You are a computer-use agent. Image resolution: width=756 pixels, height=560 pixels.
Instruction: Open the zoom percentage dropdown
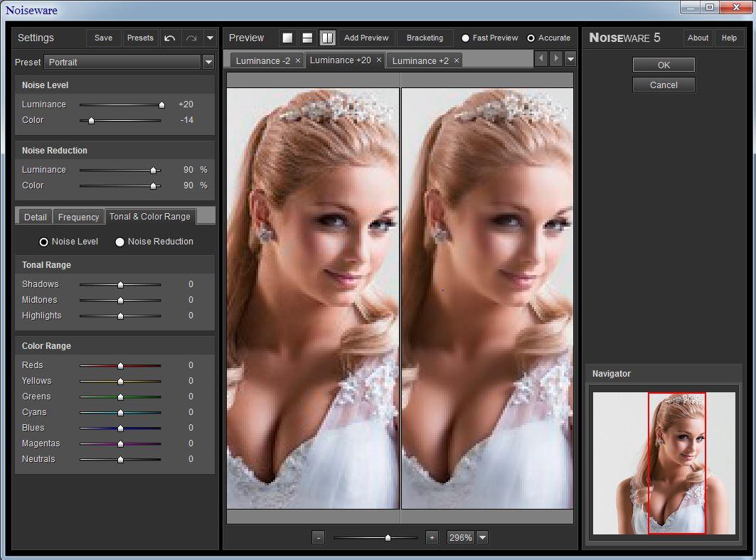coord(482,537)
